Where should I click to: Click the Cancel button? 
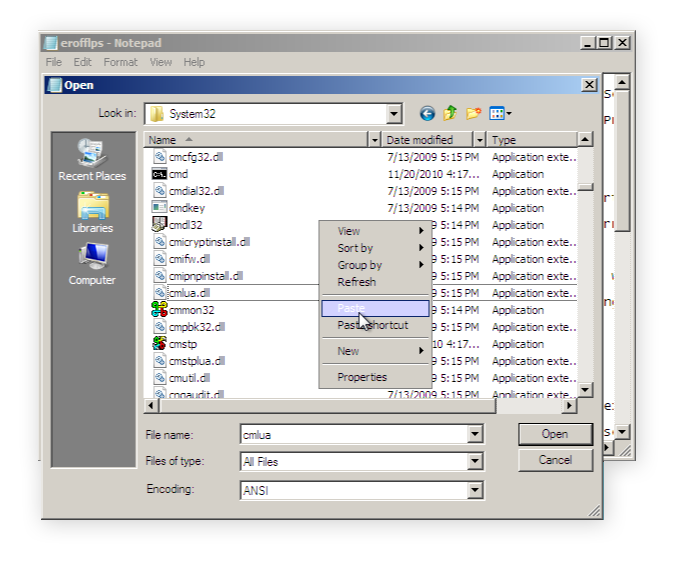pos(554,460)
